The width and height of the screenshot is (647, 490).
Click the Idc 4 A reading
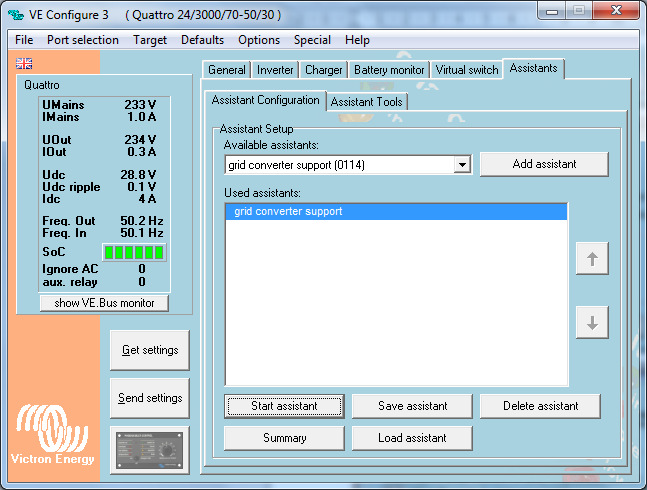(147, 199)
